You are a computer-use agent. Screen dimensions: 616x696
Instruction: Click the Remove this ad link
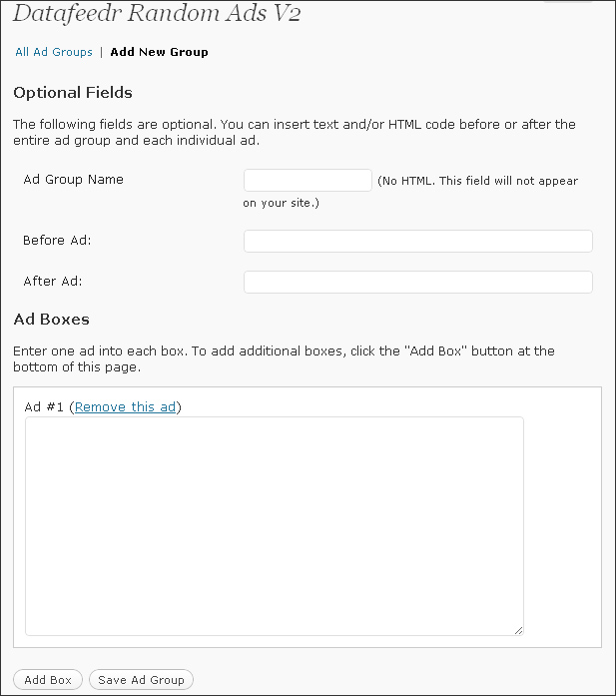126,406
